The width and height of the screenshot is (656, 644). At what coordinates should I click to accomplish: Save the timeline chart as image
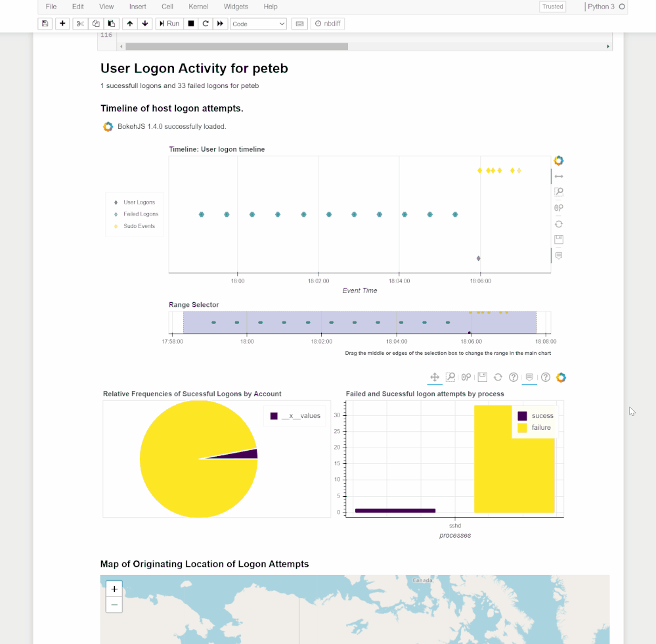coord(559,239)
